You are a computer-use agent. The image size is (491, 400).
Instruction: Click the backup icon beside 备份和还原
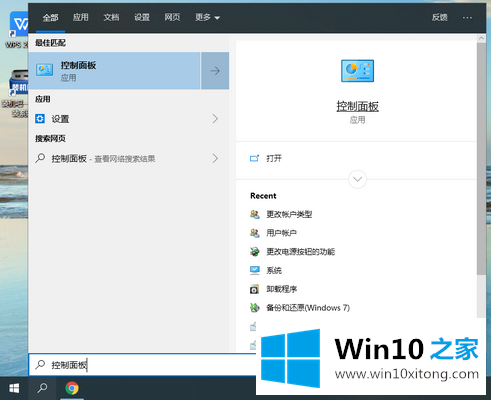click(x=255, y=307)
